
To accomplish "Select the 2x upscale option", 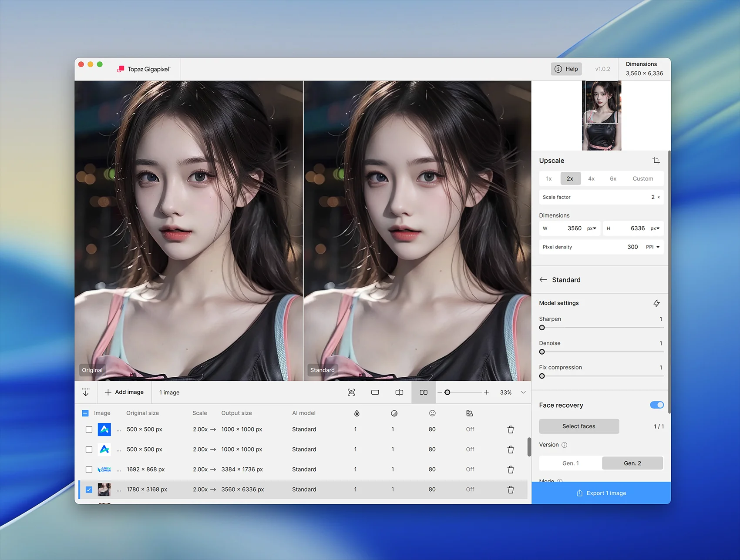I will pyautogui.click(x=570, y=179).
